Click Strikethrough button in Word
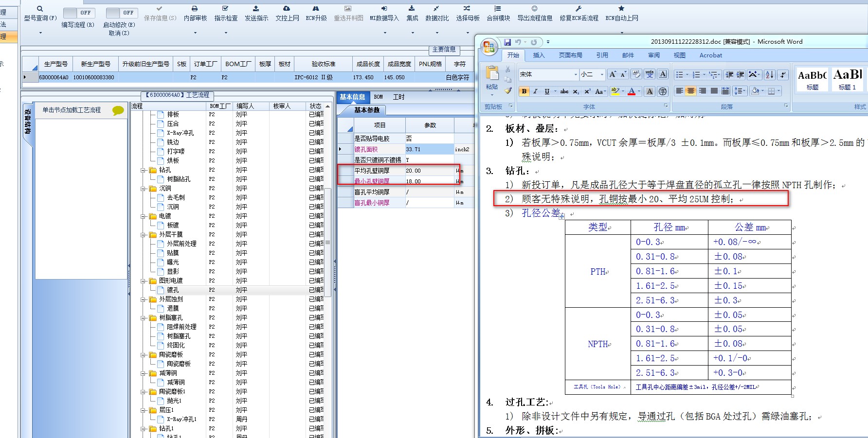The image size is (868, 438). pyautogui.click(x=564, y=91)
